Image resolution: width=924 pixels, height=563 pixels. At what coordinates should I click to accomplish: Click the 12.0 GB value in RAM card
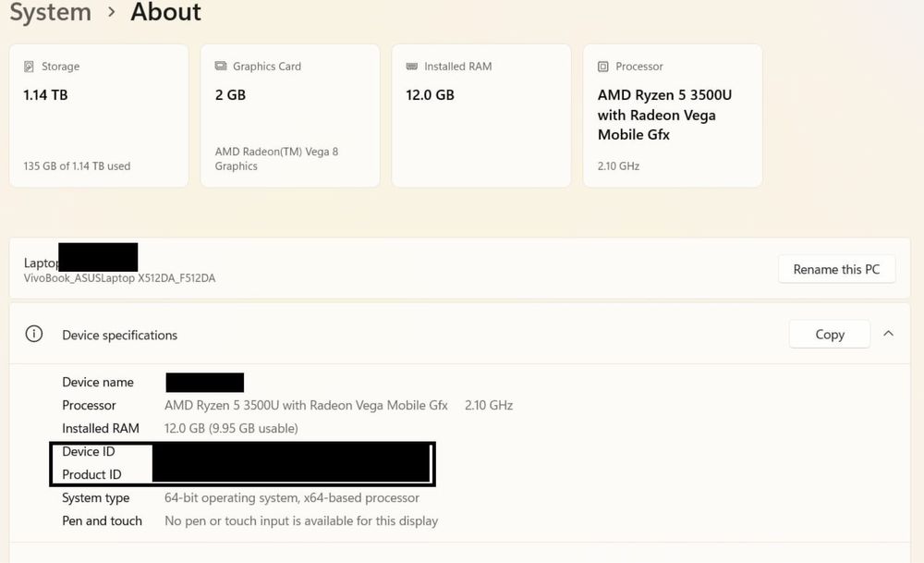pyautogui.click(x=430, y=95)
